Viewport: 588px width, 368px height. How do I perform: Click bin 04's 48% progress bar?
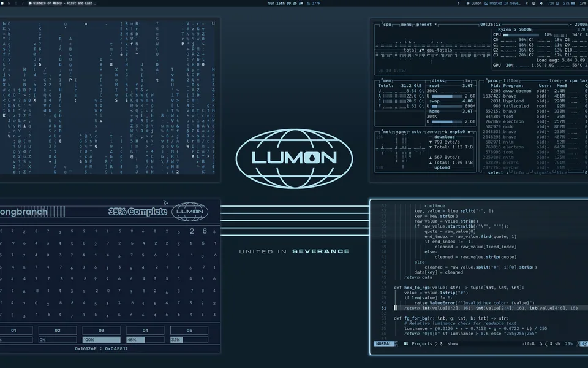pyautogui.click(x=145, y=339)
